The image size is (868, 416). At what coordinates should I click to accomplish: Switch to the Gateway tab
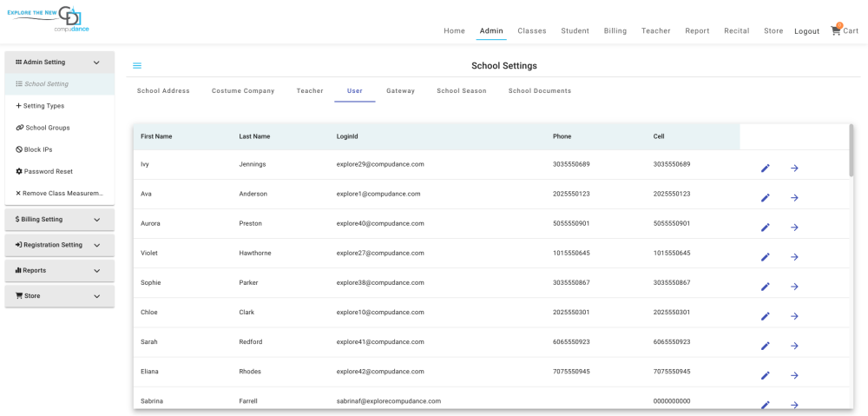[400, 91]
